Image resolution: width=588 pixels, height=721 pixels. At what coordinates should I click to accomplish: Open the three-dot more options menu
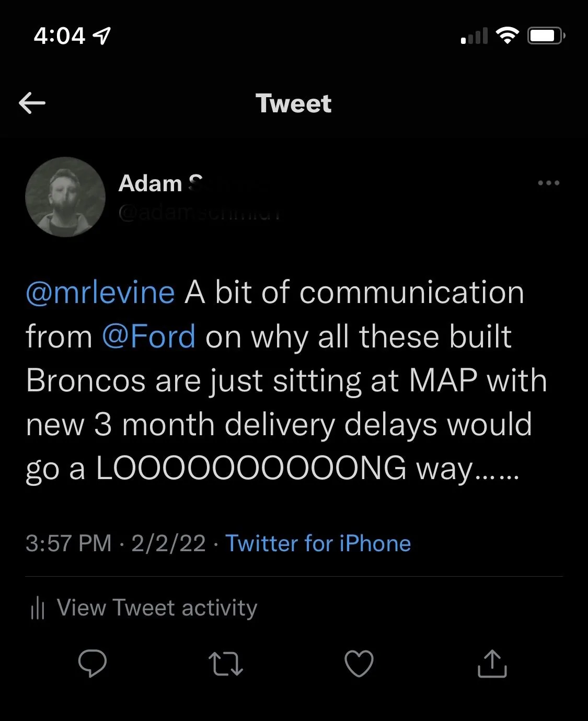point(548,183)
